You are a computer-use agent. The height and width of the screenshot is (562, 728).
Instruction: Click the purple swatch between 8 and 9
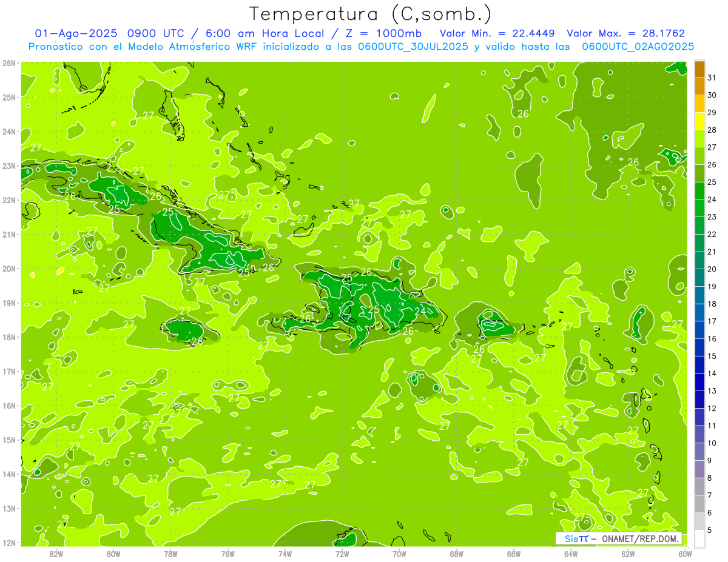point(699,469)
